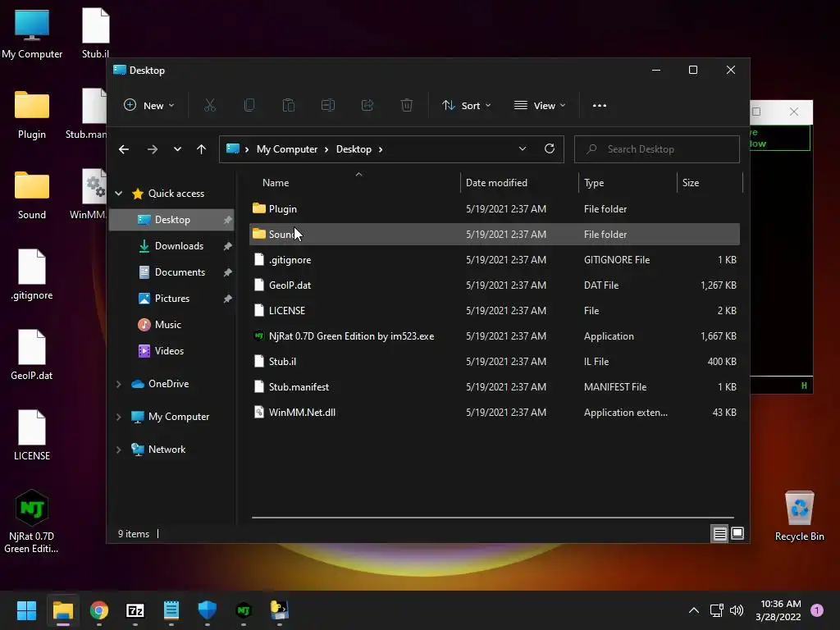The image size is (840, 630).
Task: Click the Search Desktop input field
Action: point(657,149)
